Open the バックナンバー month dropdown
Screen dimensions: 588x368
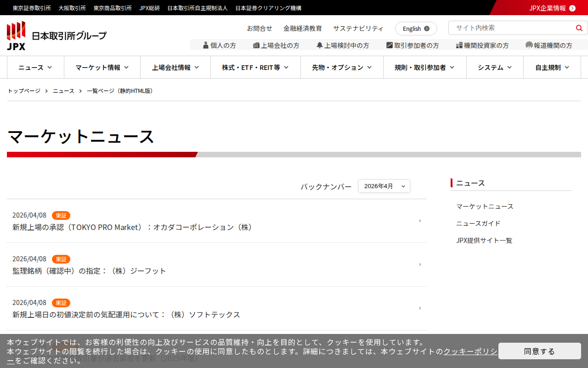pyautogui.click(x=384, y=186)
